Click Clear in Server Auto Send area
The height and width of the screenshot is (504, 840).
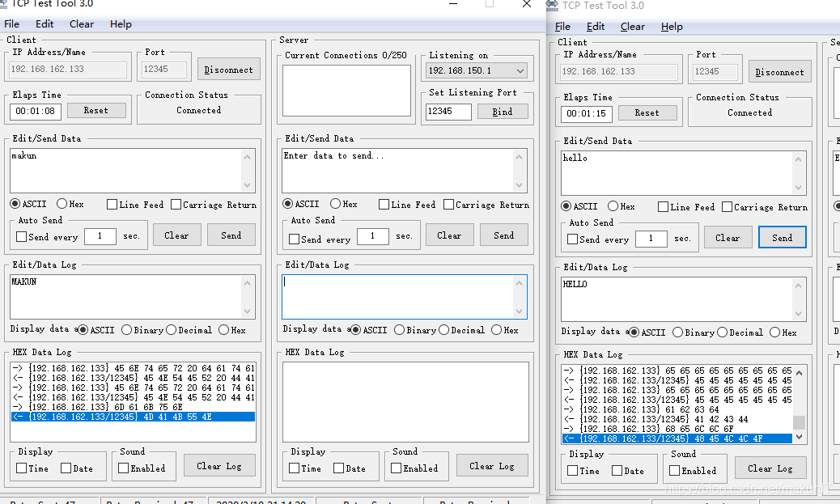pos(449,235)
